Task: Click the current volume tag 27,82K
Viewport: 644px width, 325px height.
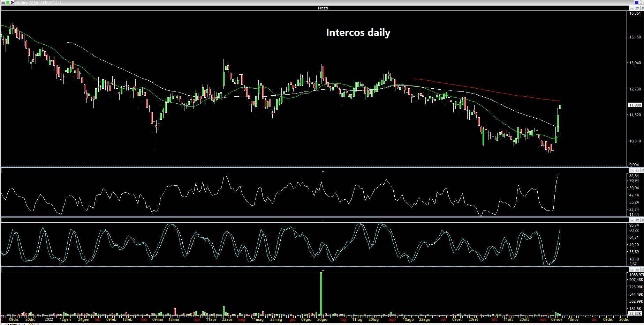Action: pos(635,313)
